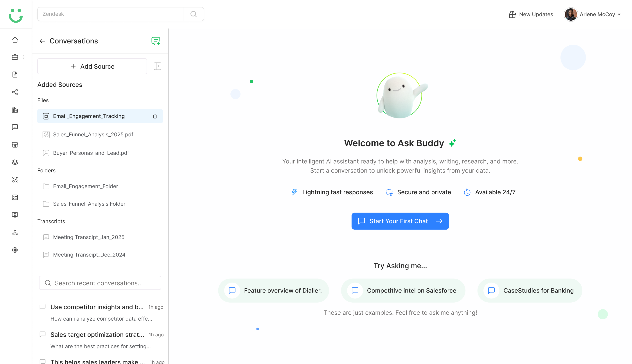The image size is (632, 364).
Task: Open the Email_Engagement_Folder folder
Action: (x=100, y=186)
